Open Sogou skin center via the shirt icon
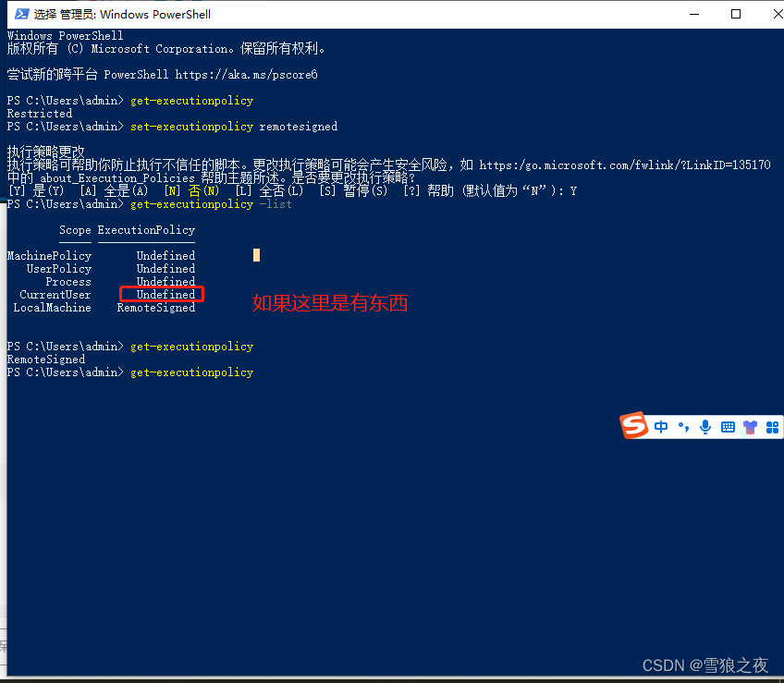This screenshot has width=784, height=683. [750, 426]
